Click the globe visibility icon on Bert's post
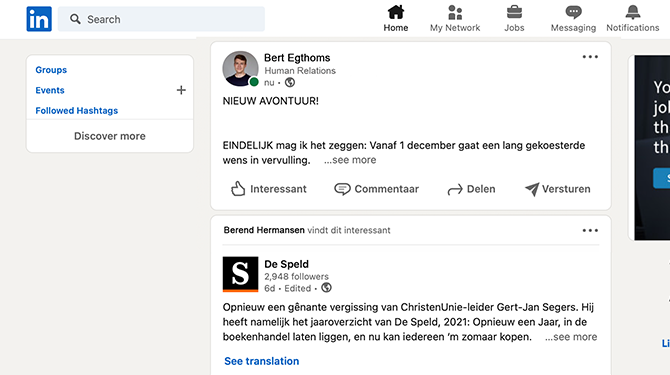 (x=290, y=82)
